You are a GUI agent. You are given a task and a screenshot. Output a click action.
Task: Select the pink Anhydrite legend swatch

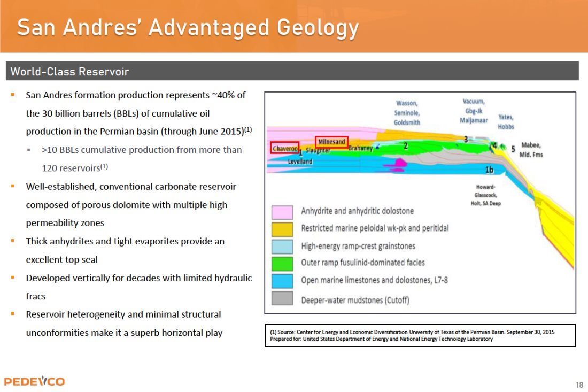(282, 212)
